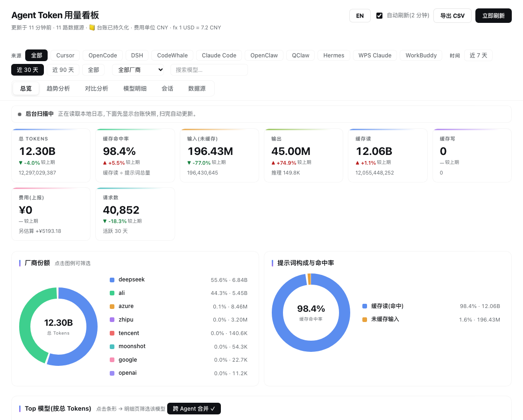Select the 近 90 天 time range
The width and height of the screenshot is (523, 420).
click(63, 70)
